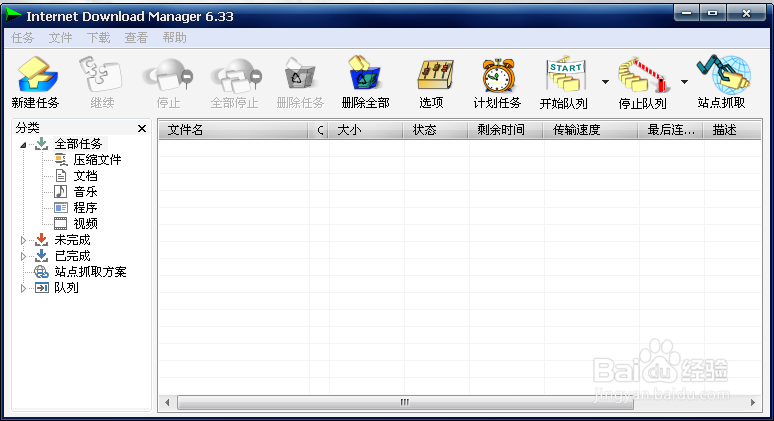Image resolution: width=774 pixels, height=421 pixels.
Task: Expand the 已完成 tree node
Action: (23, 256)
